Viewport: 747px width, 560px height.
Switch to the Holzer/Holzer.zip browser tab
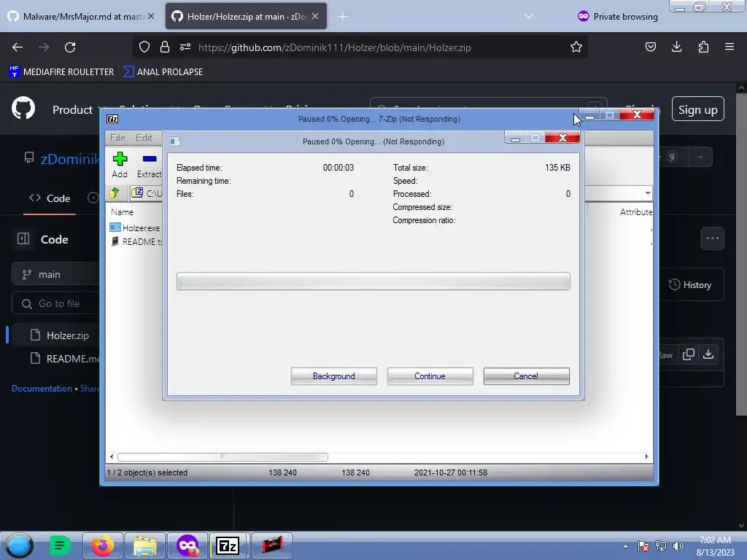click(241, 17)
